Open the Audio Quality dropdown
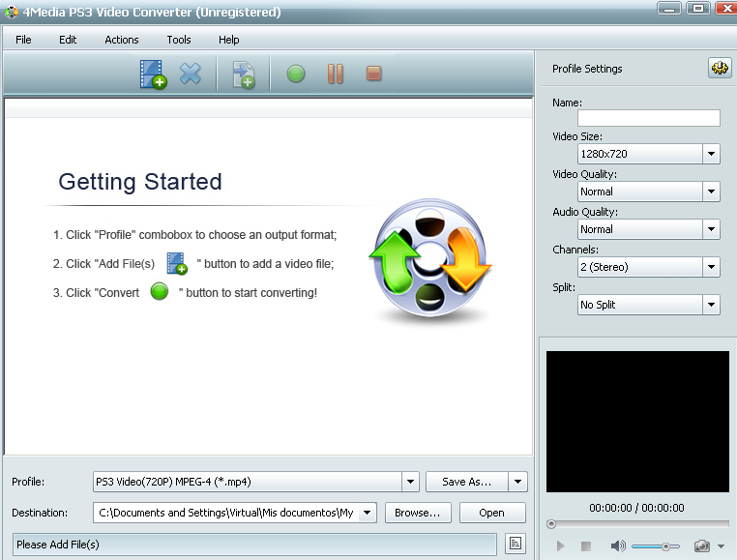 [711, 229]
